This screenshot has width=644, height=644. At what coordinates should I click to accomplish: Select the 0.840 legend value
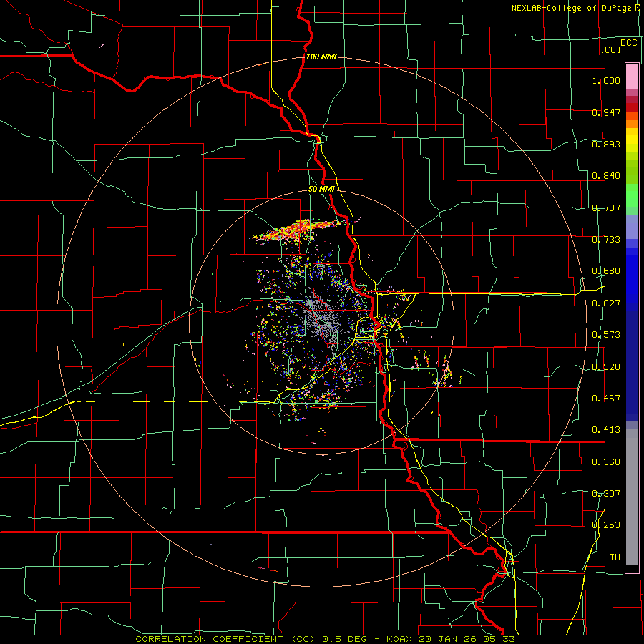606,176
